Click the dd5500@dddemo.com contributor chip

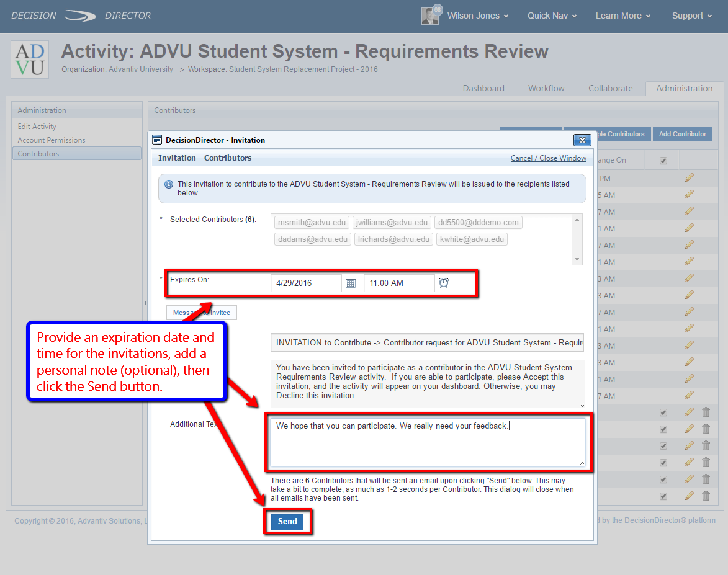479,223
